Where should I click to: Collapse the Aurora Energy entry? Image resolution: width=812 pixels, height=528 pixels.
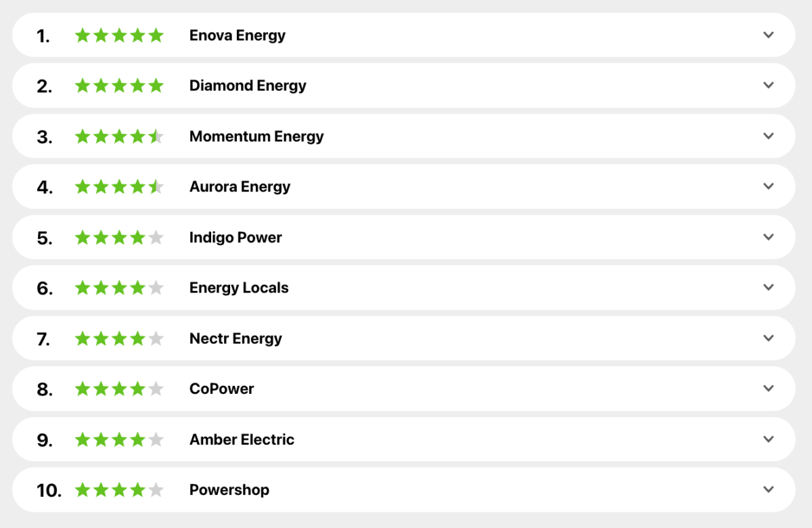tap(768, 186)
